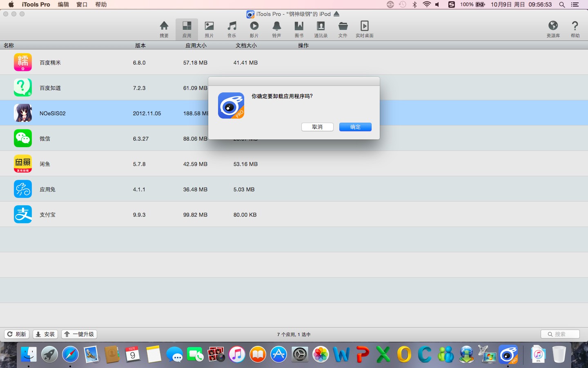This screenshot has height=368, width=588.
Task: Open the 窗口 window menu
Action: (82, 4)
